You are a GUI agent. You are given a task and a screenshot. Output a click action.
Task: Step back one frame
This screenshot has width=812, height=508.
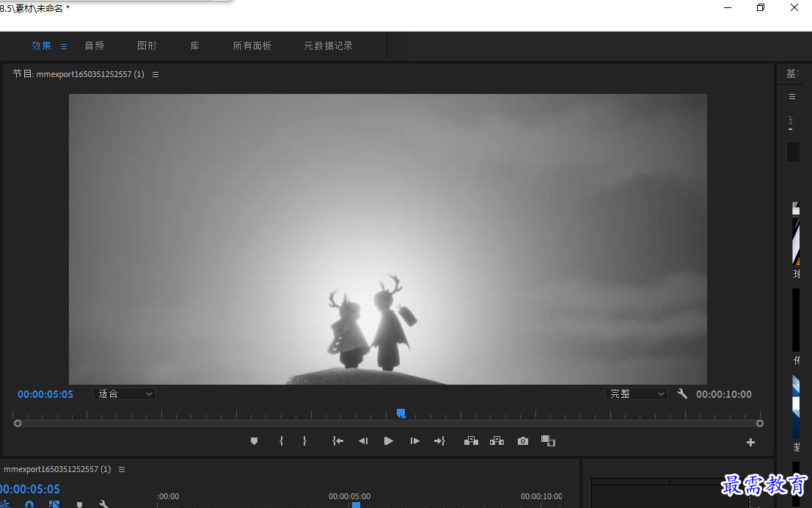pos(363,441)
